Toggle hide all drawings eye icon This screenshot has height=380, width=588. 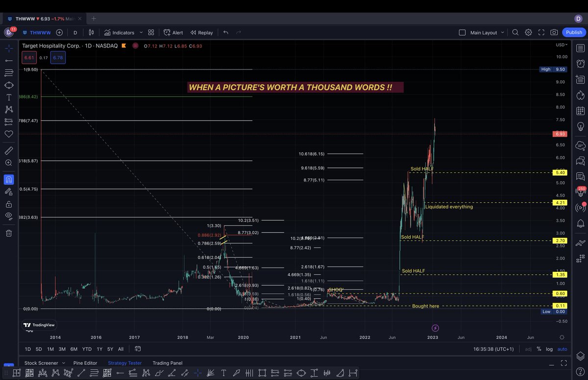pyautogui.click(x=8, y=216)
